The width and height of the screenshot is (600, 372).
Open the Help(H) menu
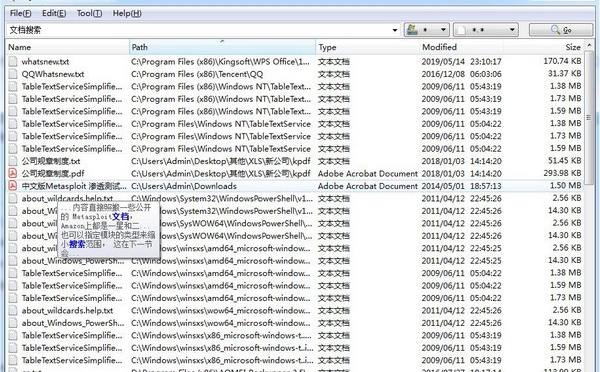(x=127, y=13)
